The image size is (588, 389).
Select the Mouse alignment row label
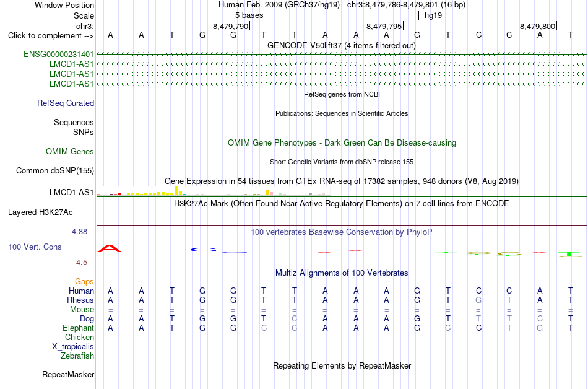click(82, 310)
